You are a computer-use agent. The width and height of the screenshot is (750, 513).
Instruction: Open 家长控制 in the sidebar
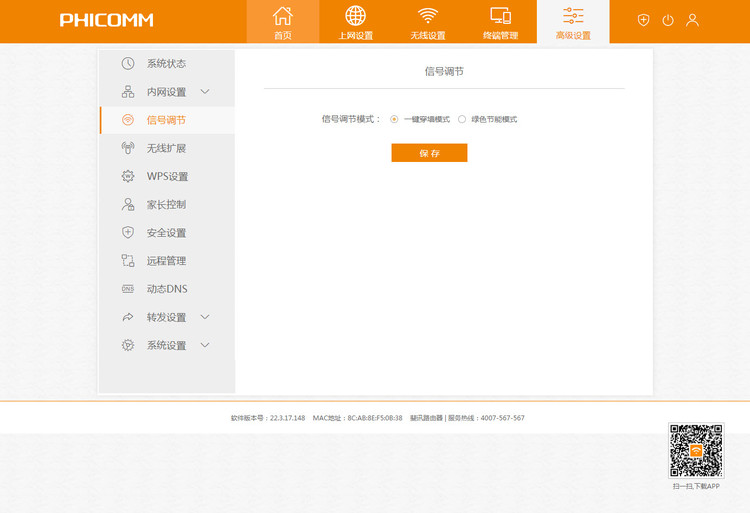(x=167, y=204)
